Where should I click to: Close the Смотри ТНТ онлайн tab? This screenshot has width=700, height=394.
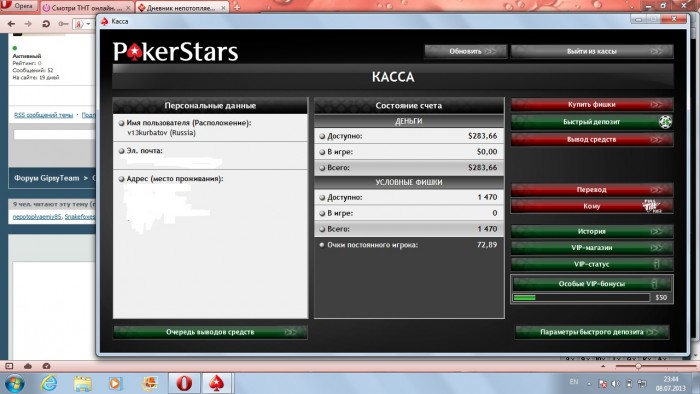pyautogui.click(x=128, y=8)
